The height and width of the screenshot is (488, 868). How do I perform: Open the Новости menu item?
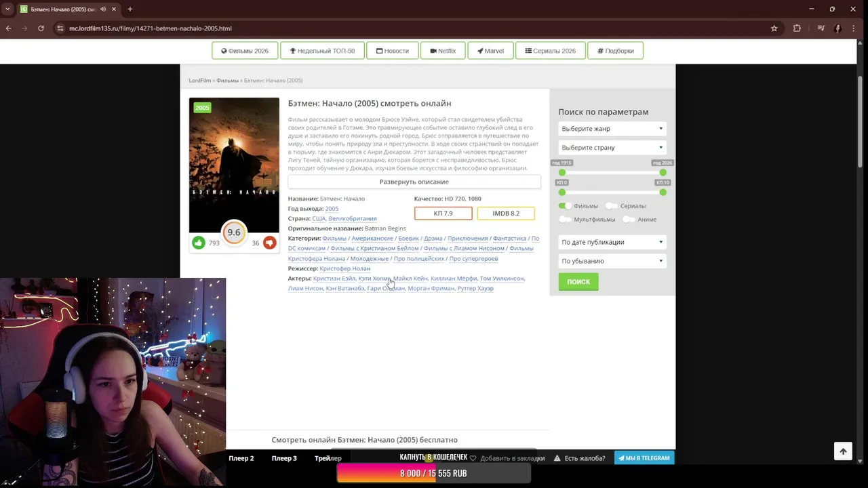coord(392,51)
